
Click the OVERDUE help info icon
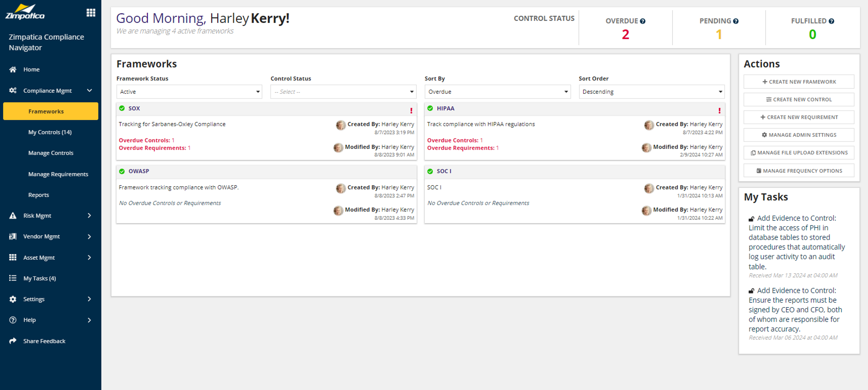[x=643, y=21]
